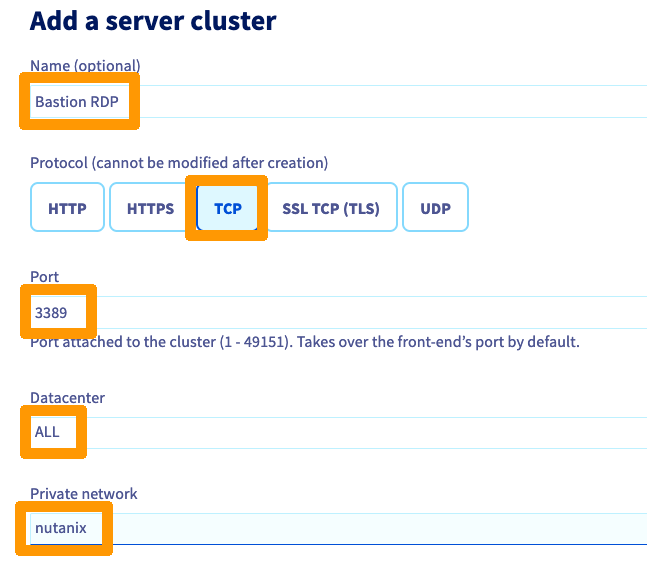
Task: Open the Datacenter dropdown set to ALL
Action: coord(338,433)
